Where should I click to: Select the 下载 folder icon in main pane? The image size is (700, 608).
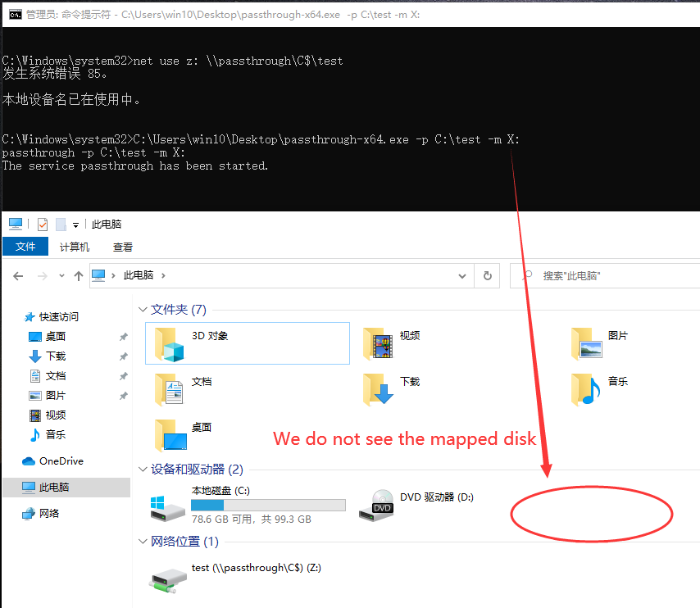(x=378, y=389)
